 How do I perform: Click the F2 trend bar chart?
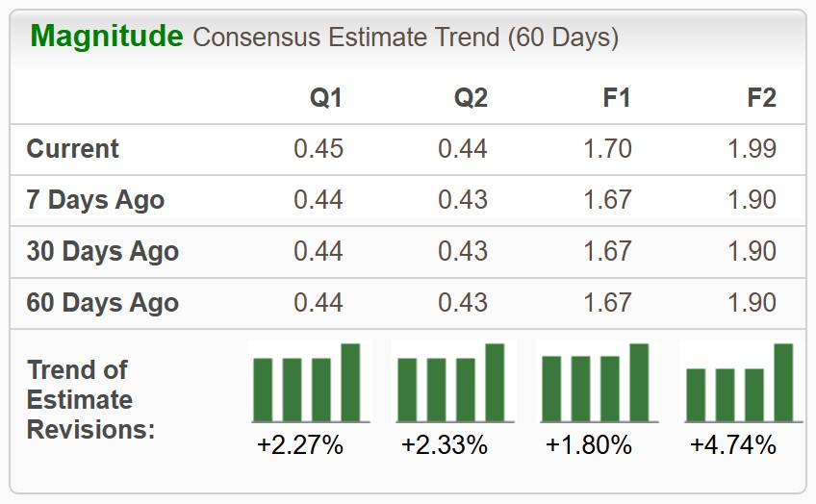point(743,382)
